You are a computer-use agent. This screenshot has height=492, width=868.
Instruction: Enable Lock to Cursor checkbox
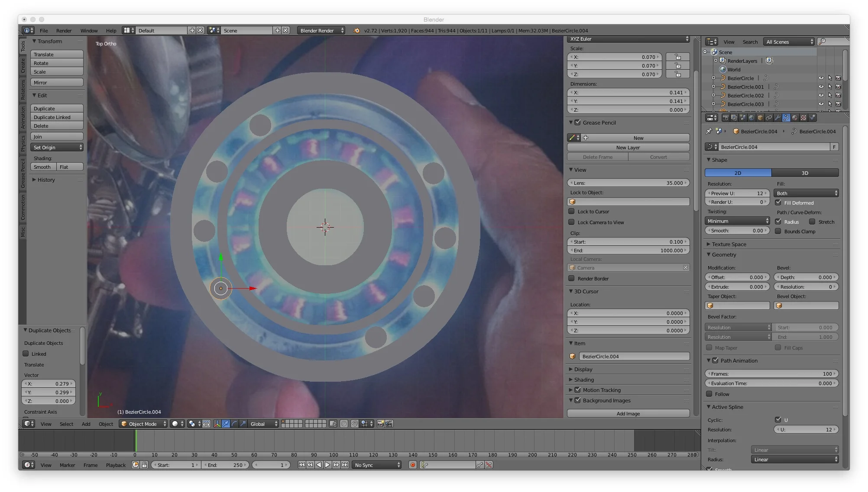click(x=572, y=212)
